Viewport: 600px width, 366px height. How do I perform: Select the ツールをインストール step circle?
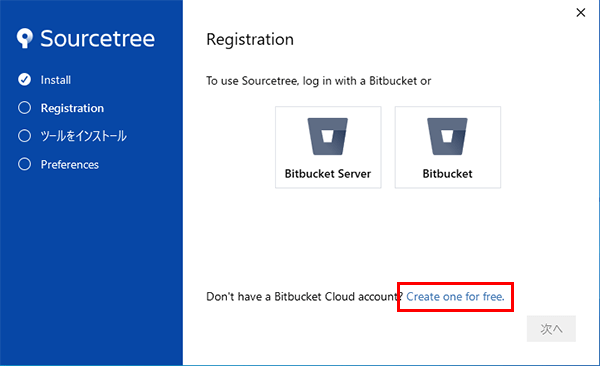24,136
